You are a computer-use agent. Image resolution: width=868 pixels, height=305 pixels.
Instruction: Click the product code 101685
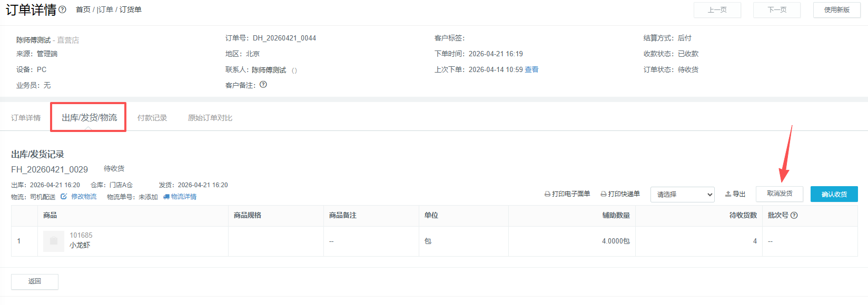81,235
